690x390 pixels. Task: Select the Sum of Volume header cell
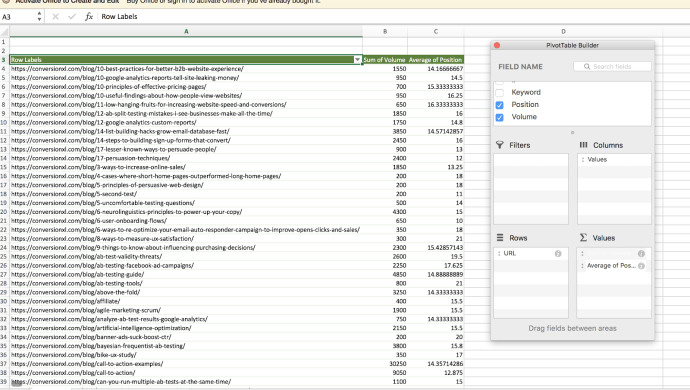click(x=385, y=60)
